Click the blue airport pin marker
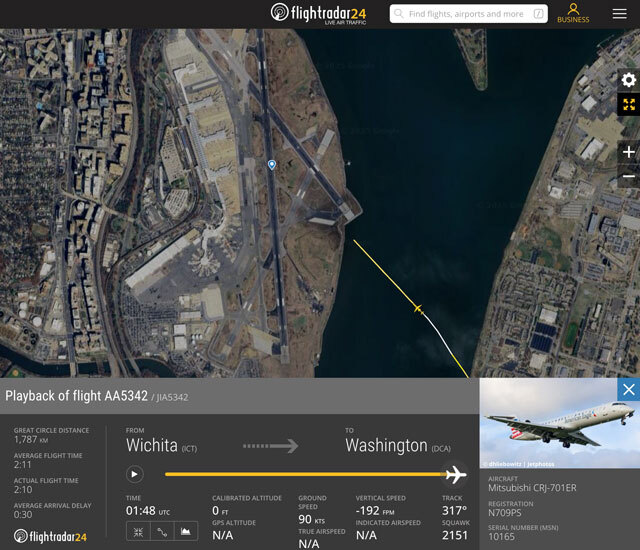This screenshot has height=550, width=640. [x=271, y=164]
